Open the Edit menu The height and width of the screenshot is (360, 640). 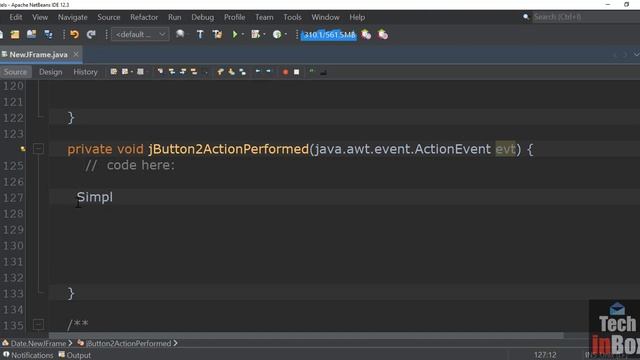(x=16, y=17)
